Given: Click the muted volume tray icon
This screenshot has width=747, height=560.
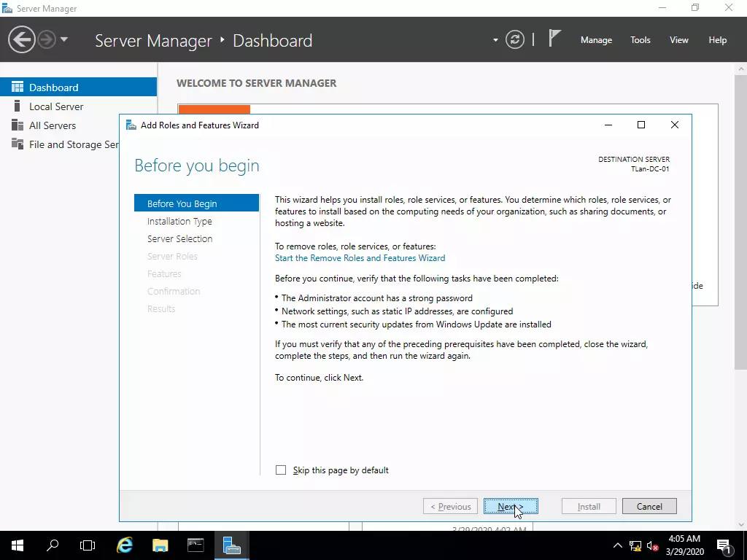Looking at the screenshot, I should pyautogui.click(x=652, y=546).
